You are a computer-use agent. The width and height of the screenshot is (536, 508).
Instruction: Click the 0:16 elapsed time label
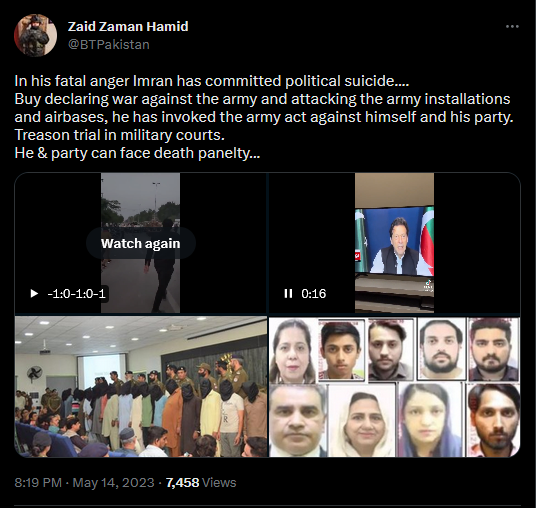click(313, 294)
